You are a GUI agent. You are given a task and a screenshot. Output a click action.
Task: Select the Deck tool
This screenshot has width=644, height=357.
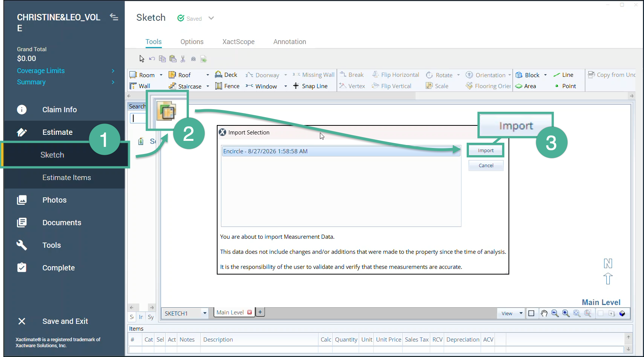(x=226, y=75)
